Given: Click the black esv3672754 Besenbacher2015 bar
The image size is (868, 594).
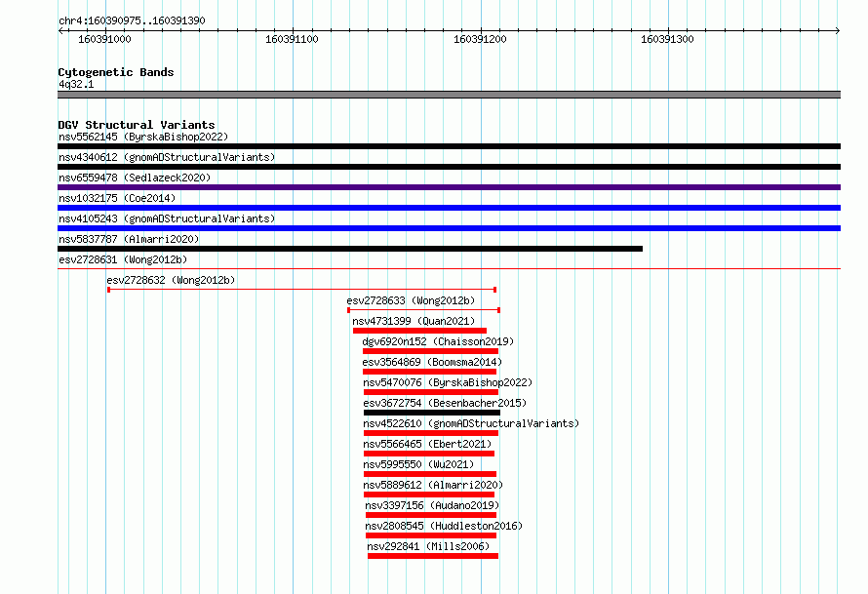Looking at the screenshot, I should pos(432,413).
